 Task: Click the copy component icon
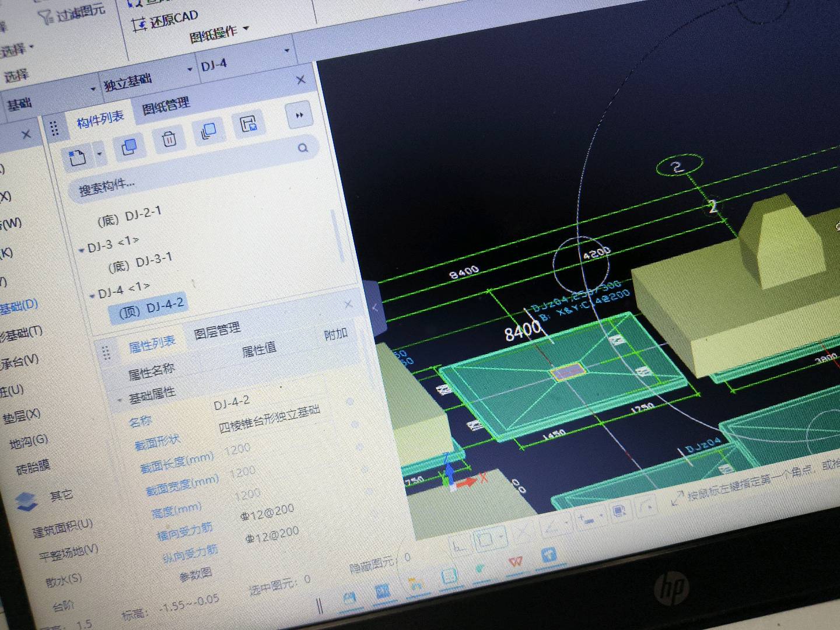(129, 147)
